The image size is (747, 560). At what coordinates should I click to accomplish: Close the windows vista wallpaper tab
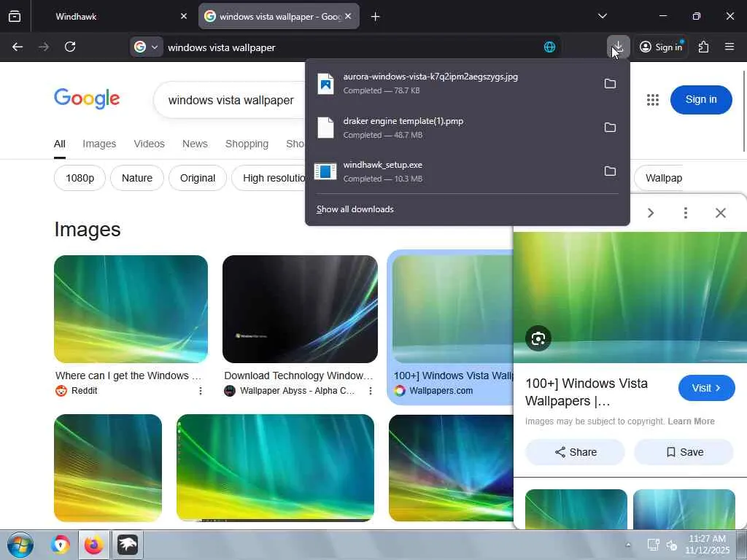click(x=348, y=16)
